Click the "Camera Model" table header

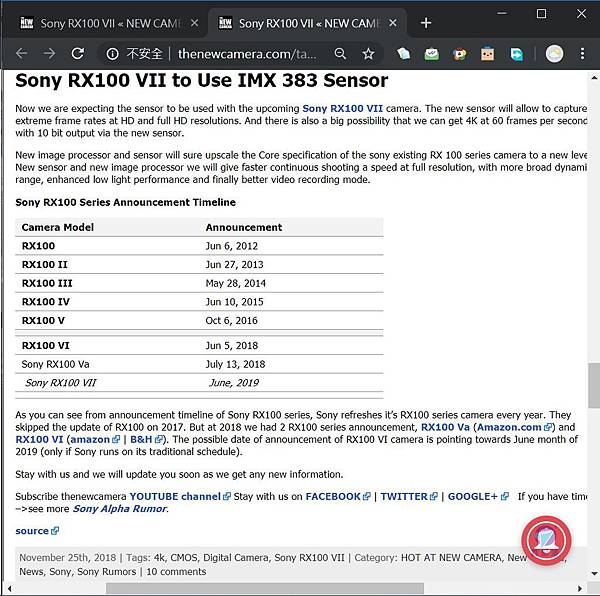click(x=57, y=227)
